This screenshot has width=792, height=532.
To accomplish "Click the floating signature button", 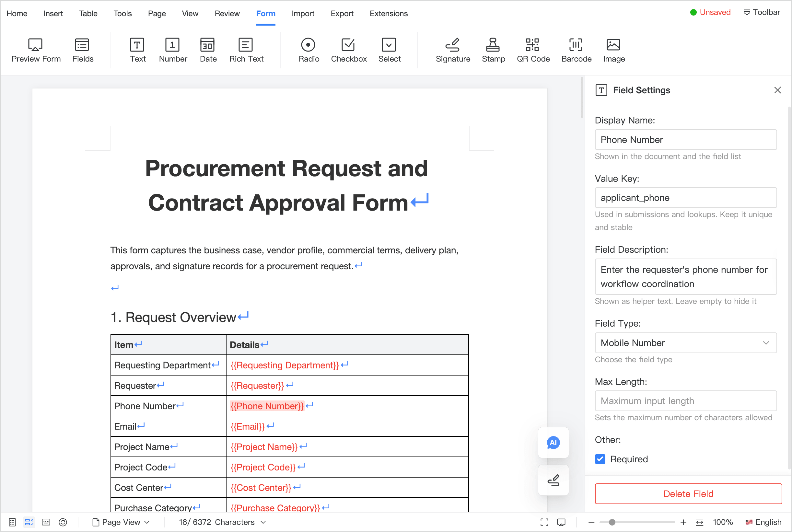I will click(x=553, y=480).
